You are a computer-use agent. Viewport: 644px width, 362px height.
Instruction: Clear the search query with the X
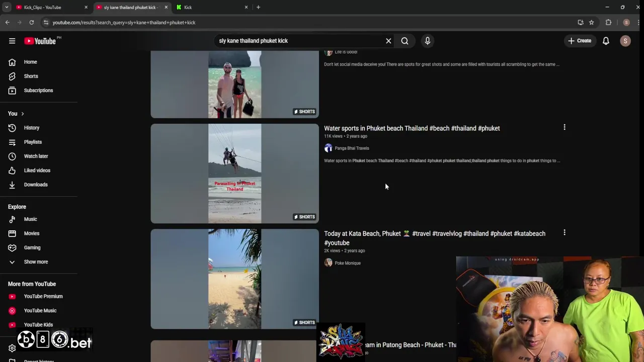point(388,41)
